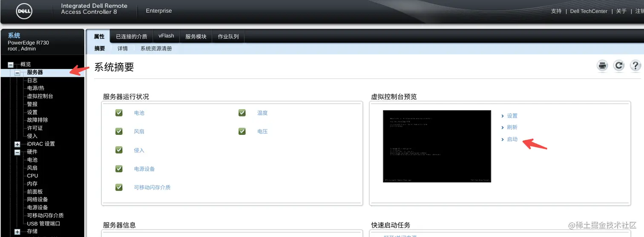Select 前面板 in the hardware tree
Image resolution: width=644 pixels, height=237 pixels.
point(35,192)
